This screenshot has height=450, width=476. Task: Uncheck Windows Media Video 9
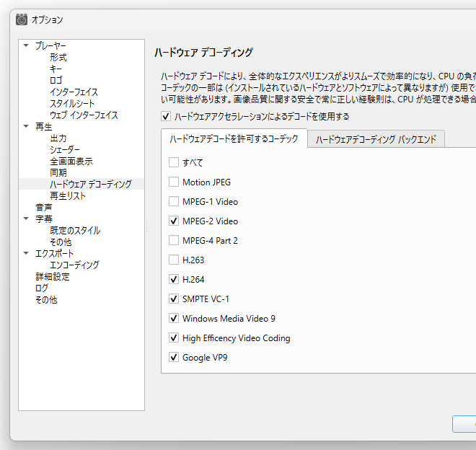(174, 318)
